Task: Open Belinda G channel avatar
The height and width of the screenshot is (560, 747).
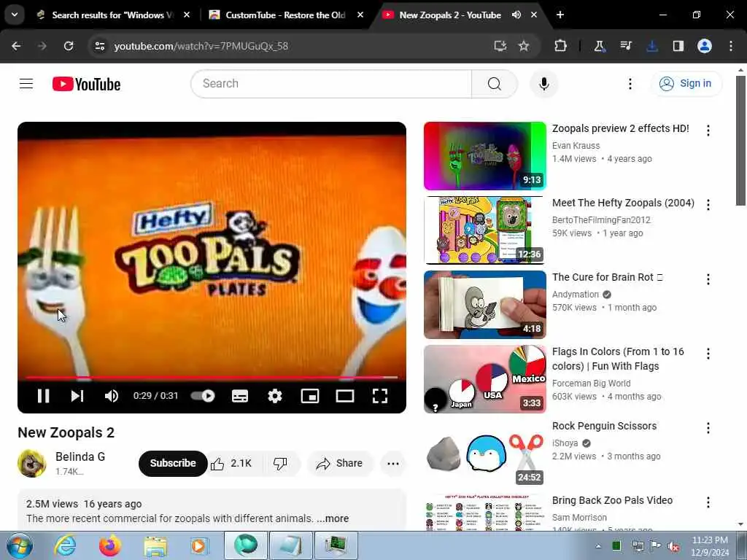Action: pyautogui.click(x=31, y=463)
